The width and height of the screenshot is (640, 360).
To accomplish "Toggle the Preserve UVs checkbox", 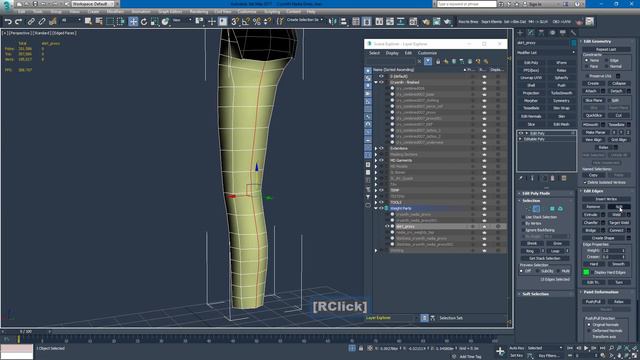I will click(587, 76).
